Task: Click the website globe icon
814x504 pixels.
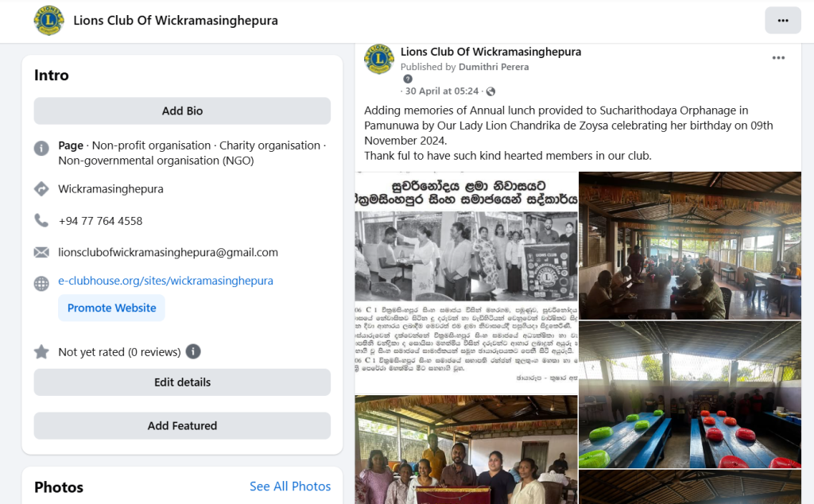Action: [x=41, y=284]
